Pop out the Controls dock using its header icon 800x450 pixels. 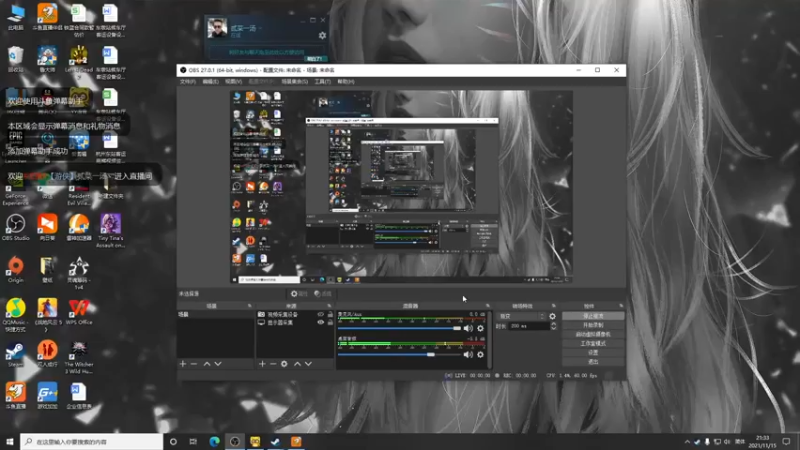[621, 306]
